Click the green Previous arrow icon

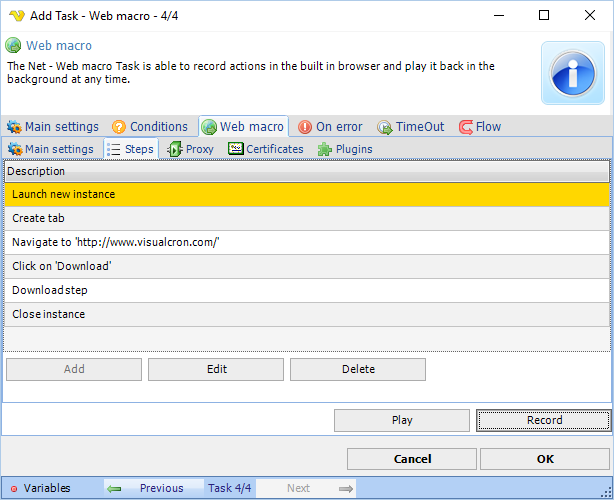point(114,488)
